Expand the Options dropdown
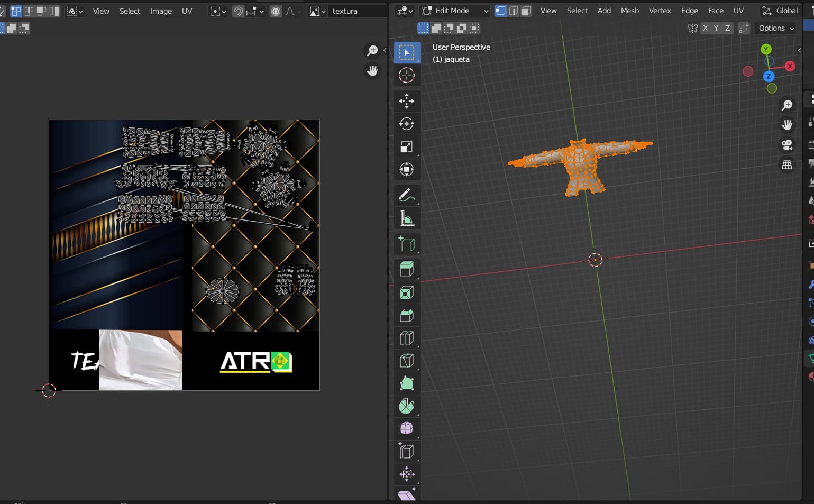This screenshot has height=504, width=814. pyautogui.click(x=776, y=28)
